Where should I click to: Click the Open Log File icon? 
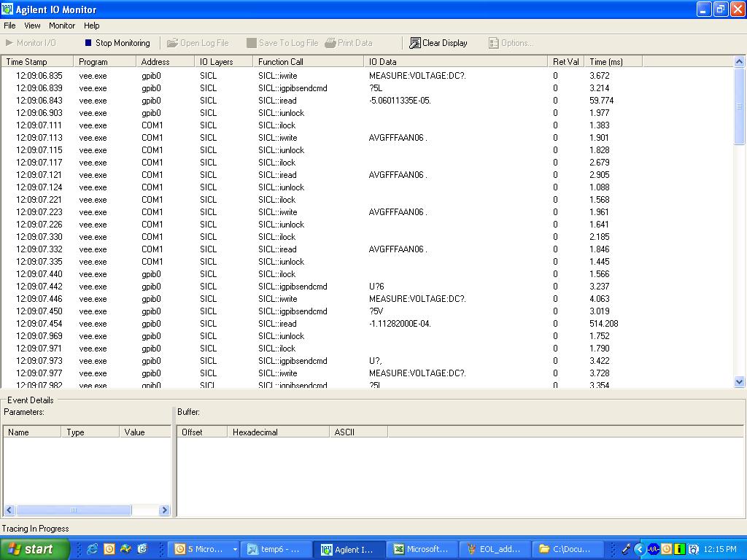(x=172, y=43)
